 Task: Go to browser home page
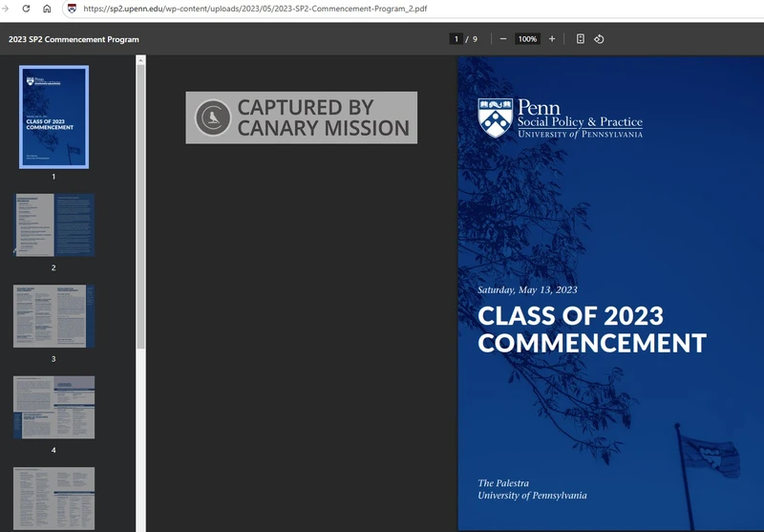(x=47, y=9)
